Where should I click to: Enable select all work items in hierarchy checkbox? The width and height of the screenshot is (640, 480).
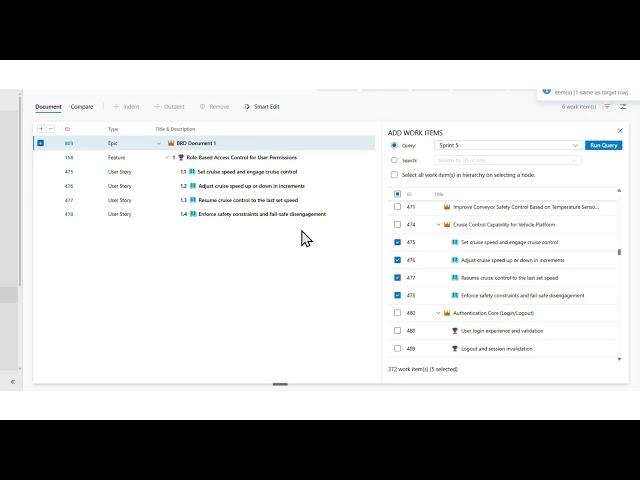click(x=394, y=175)
